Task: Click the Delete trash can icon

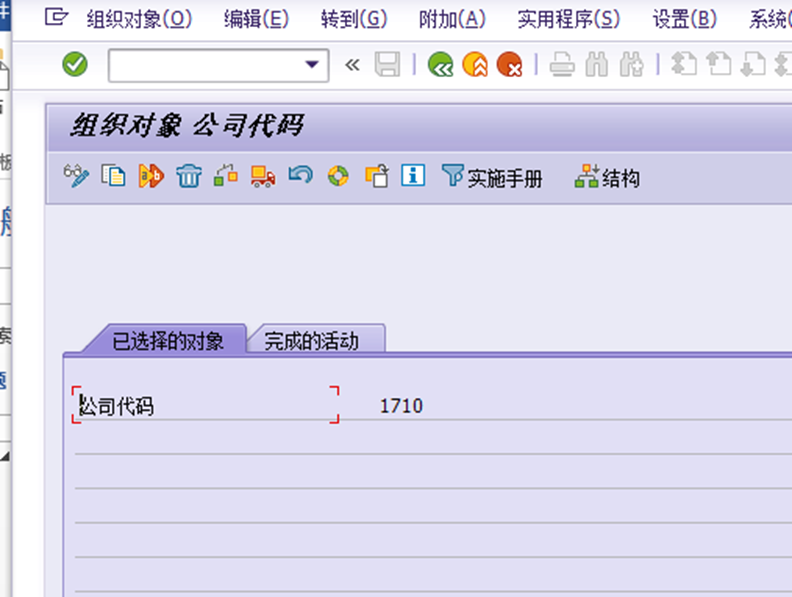Action: pyautogui.click(x=188, y=176)
